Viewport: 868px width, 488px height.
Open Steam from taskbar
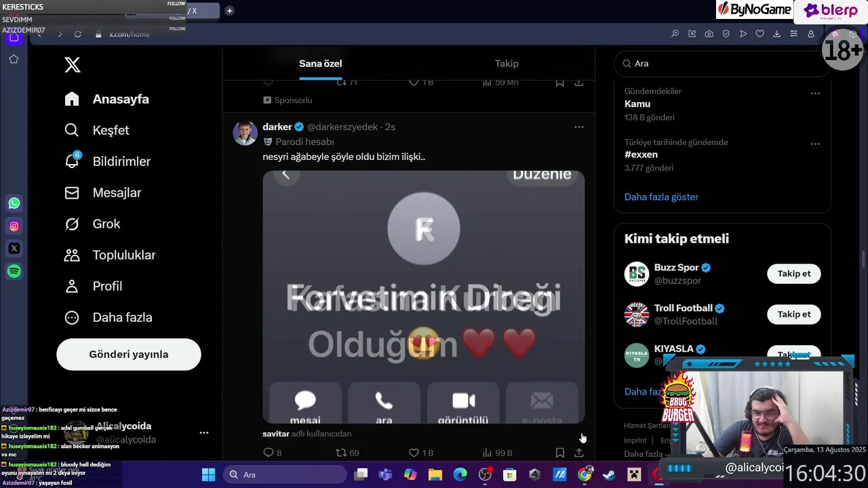609,474
